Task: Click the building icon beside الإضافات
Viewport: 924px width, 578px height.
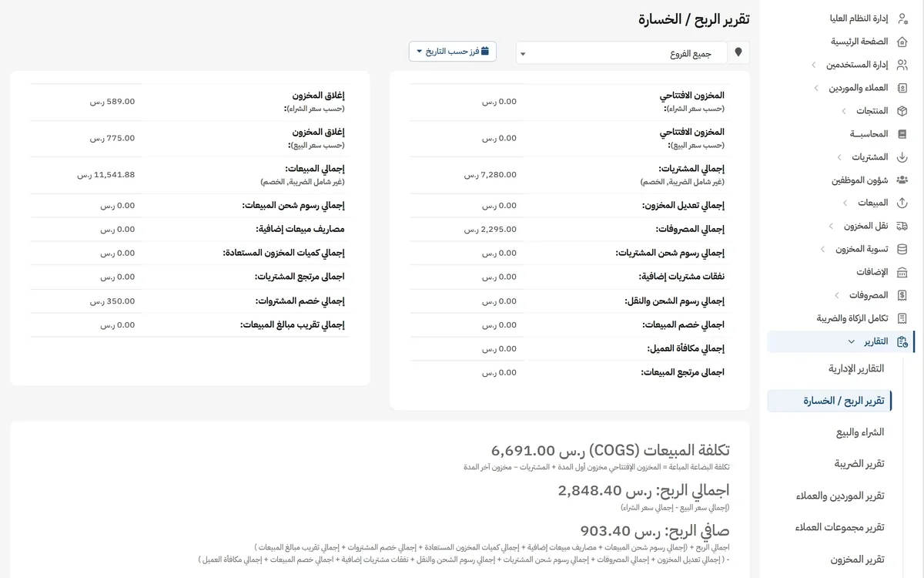Action: pyautogui.click(x=902, y=272)
